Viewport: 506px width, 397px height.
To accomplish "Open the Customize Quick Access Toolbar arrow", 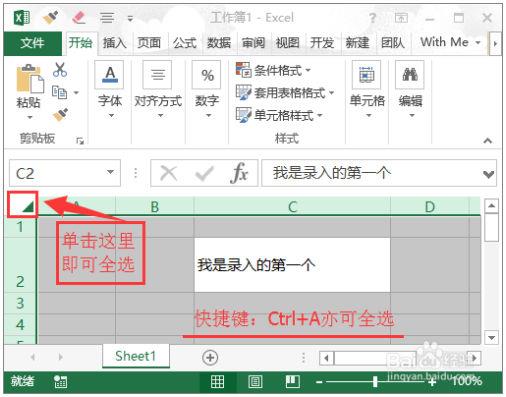I will pyautogui.click(x=130, y=19).
